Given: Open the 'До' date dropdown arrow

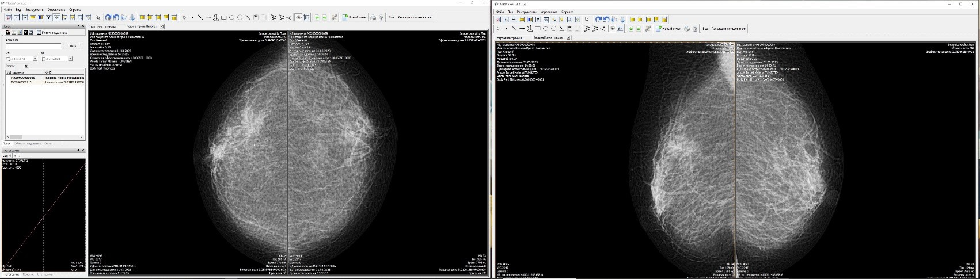Looking at the screenshot, I should pyautogui.click(x=70, y=59).
